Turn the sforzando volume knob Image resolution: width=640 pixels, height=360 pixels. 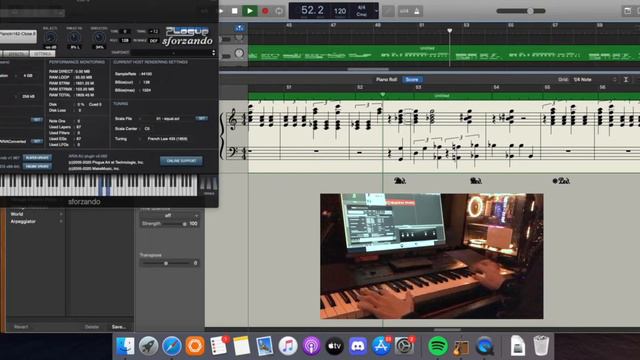tap(50, 38)
